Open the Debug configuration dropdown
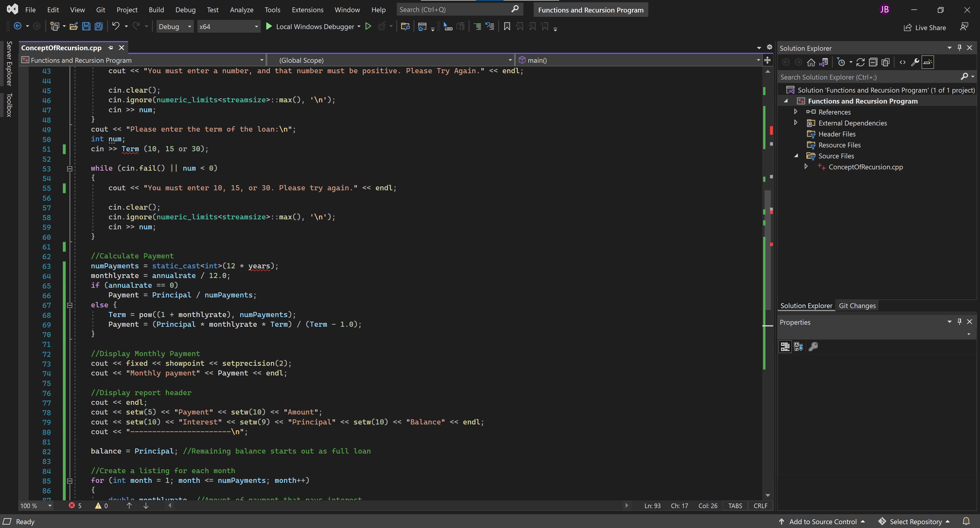This screenshot has height=528, width=980. point(175,27)
